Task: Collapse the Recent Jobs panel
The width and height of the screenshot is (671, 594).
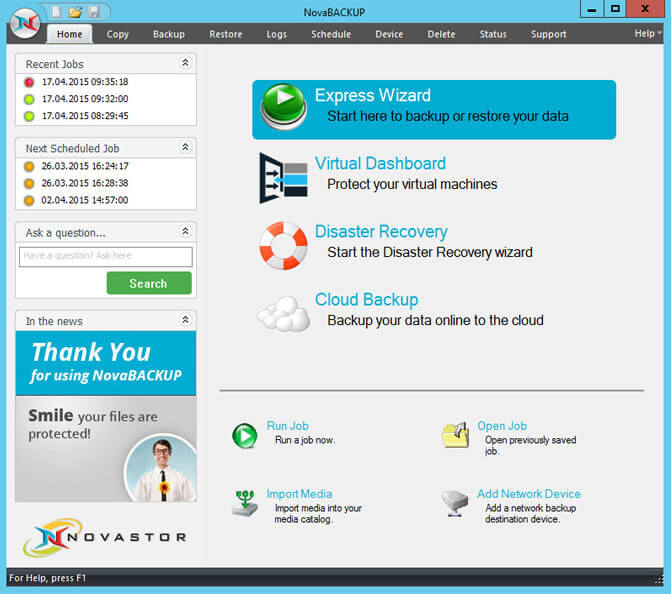Action: tap(185, 63)
